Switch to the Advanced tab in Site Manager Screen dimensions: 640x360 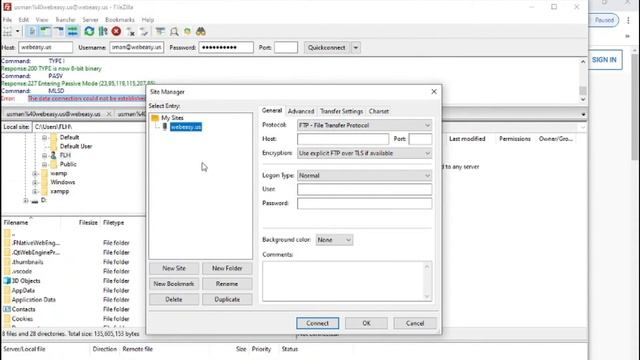click(301, 111)
